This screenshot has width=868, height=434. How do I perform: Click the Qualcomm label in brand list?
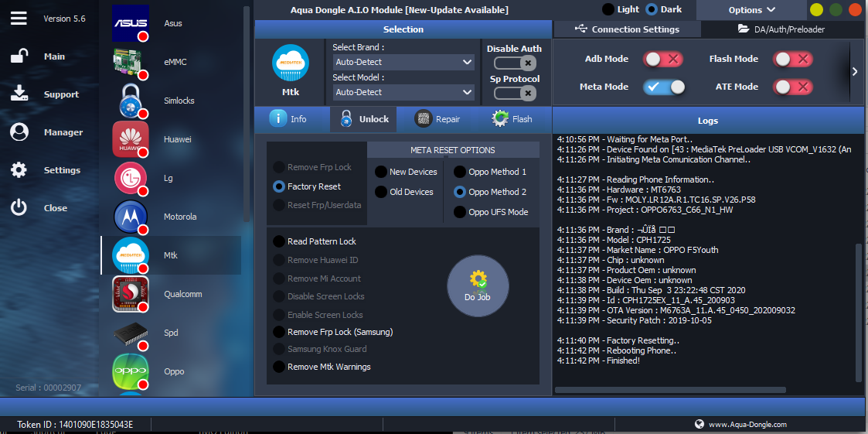pos(182,294)
